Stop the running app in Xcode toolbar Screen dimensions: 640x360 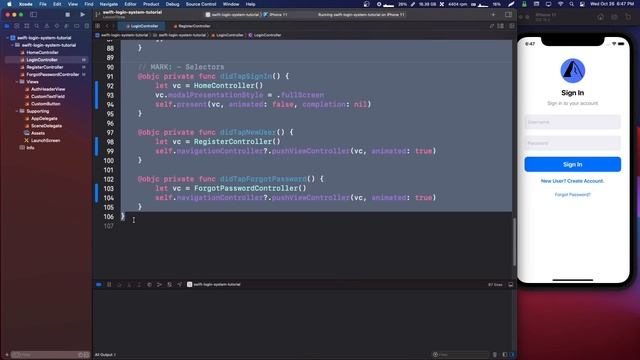[67, 15]
